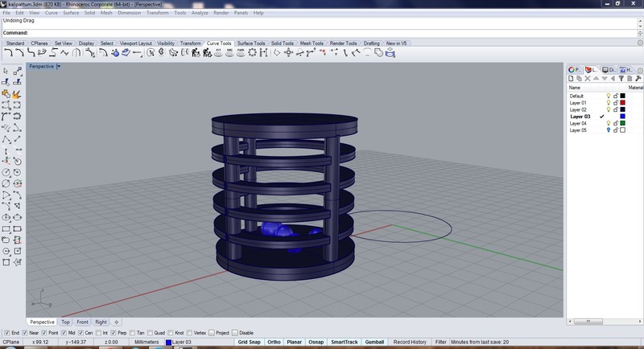The image size is (644, 349).
Task: Change Layer 01 red color swatch
Action: 622,102
